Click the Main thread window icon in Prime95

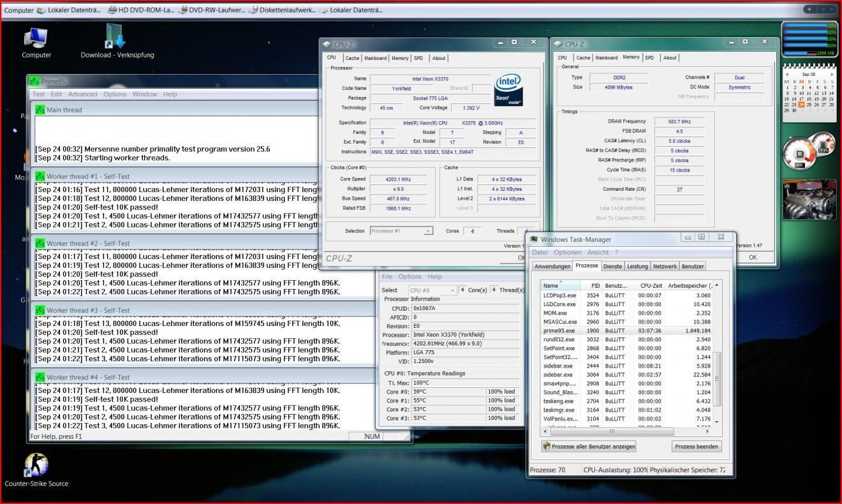pos(40,110)
